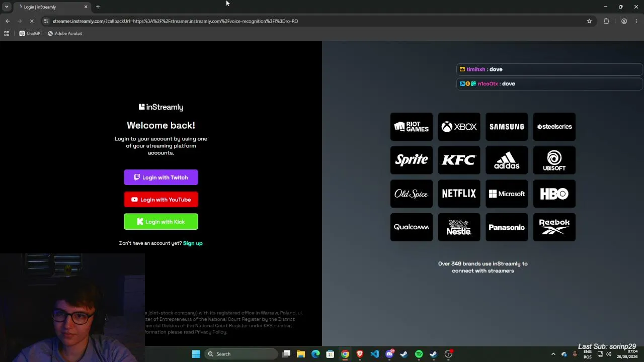This screenshot has height=362, width=644.
Task: Click the Panasonic brand logo
Action: click(x=507, y=227)
